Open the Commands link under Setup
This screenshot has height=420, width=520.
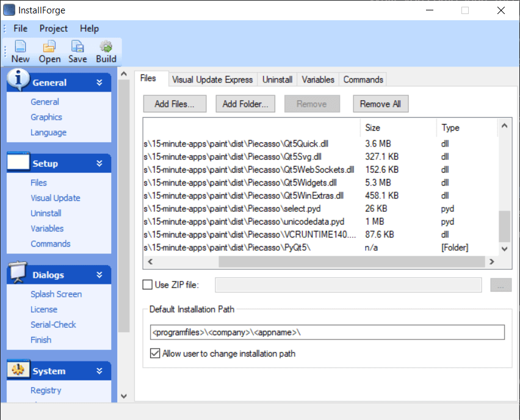click(51, 244)
